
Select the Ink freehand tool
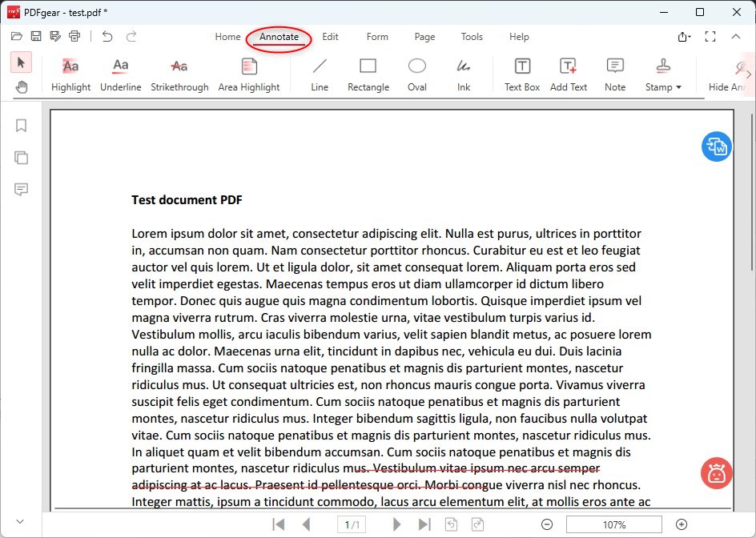(464, 74)
